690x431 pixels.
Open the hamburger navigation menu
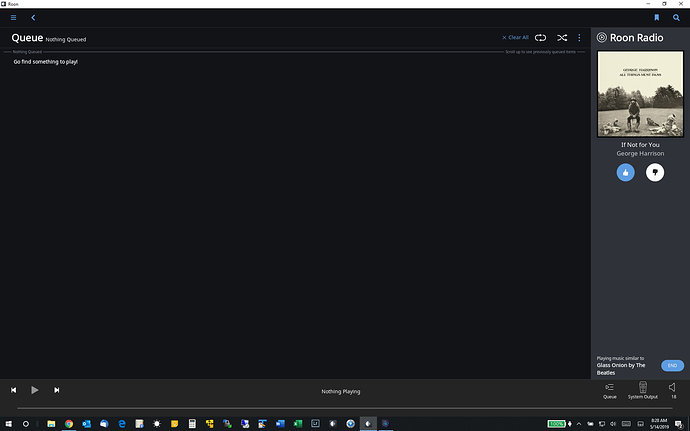coord(14,18)
